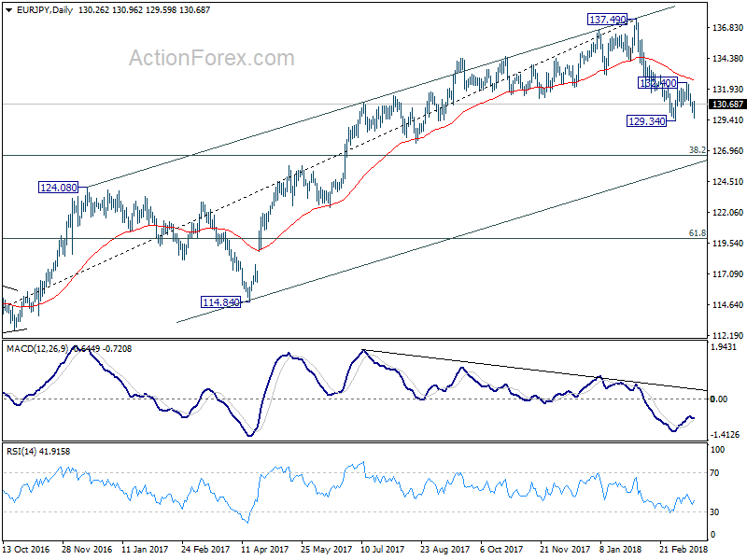Click the 21 Feb 2018 date marker
This screenshot has width=747, height=560.
pos(683,549)
